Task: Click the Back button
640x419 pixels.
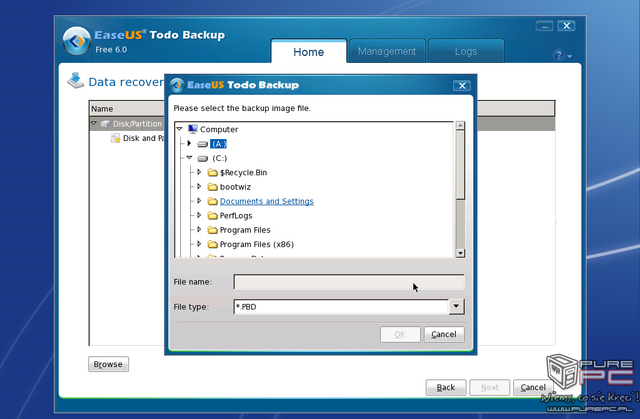Action: click(x=446, y=387)
